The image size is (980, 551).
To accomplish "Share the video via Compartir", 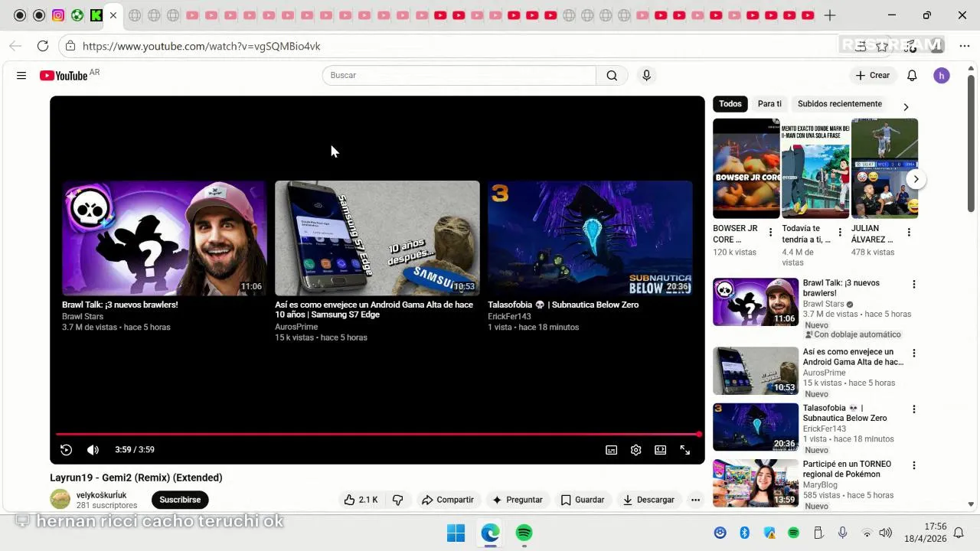I will (x=448, y=500).
